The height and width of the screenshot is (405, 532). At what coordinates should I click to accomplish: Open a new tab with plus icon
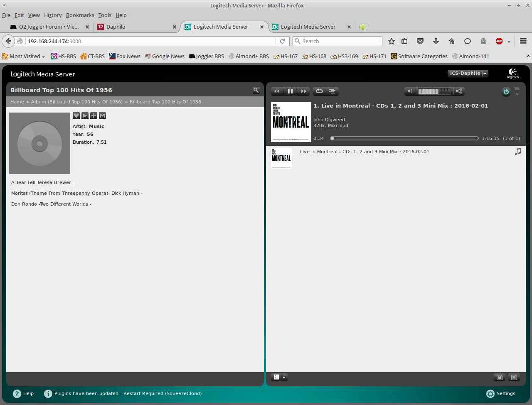coord(363,27)
